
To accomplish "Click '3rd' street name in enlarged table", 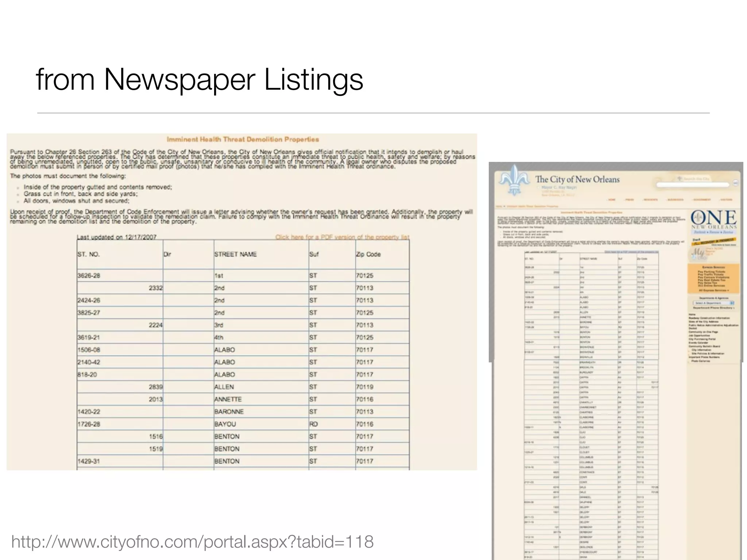I will tap(218, 325).
